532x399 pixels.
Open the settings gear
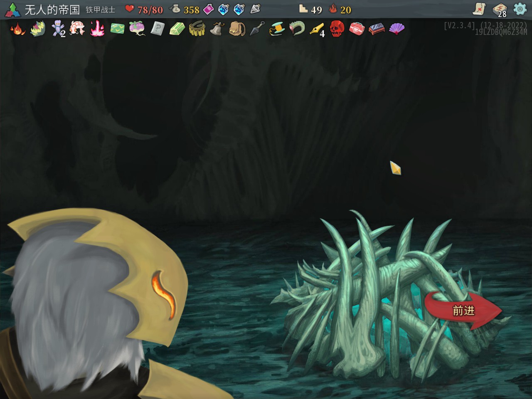click(520, 9)
